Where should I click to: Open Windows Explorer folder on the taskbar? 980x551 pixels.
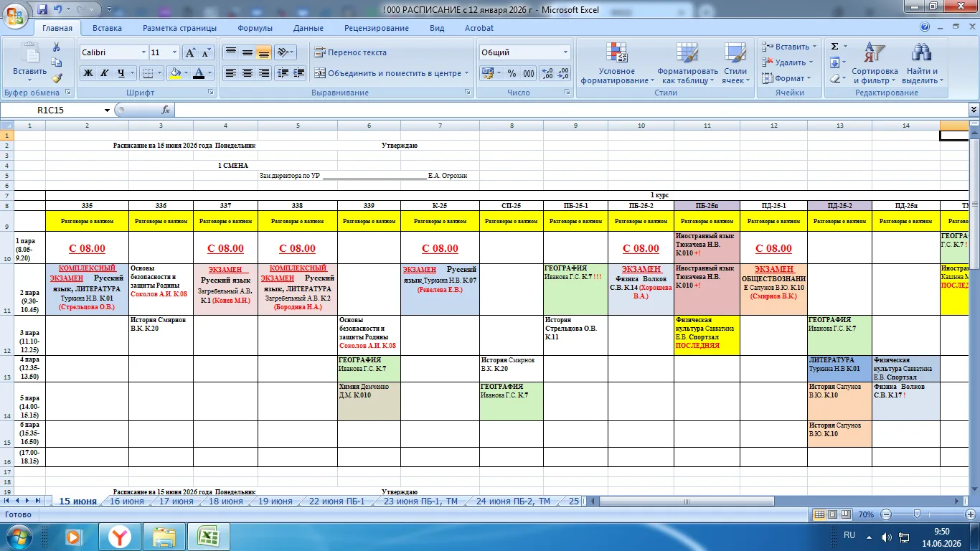click(164, 537)
